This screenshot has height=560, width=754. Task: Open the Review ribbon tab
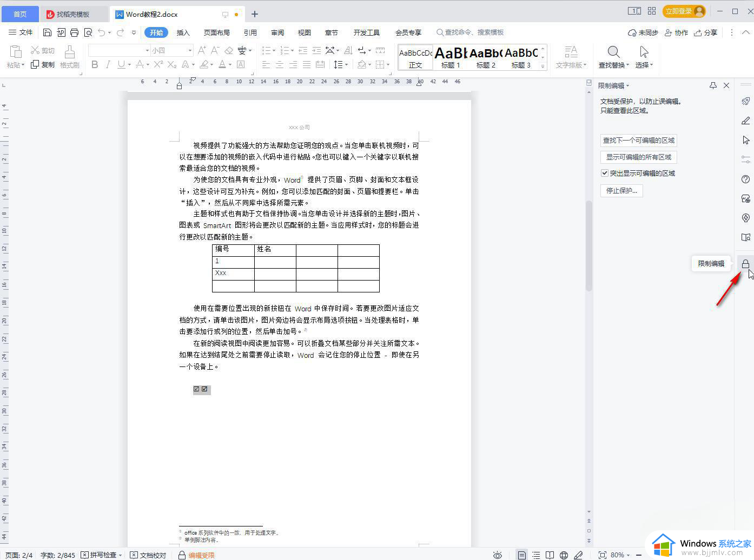tap(277, 32)
